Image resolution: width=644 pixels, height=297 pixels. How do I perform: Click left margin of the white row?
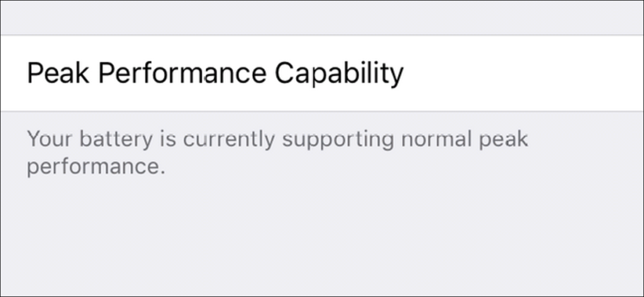point(13,74)
